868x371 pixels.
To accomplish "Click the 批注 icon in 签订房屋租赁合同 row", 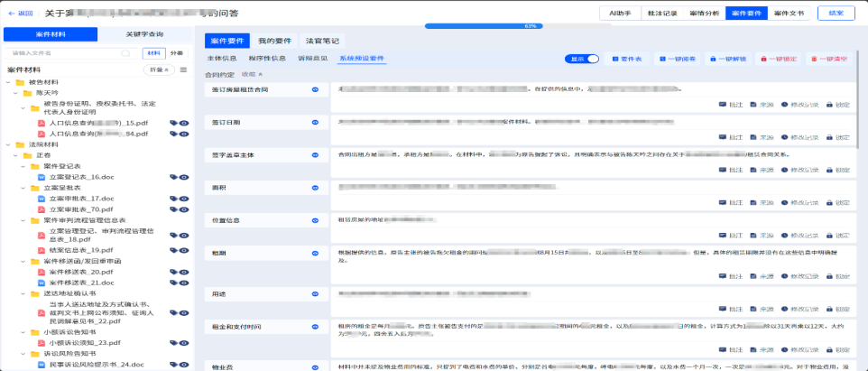I will tap(730, 105).
